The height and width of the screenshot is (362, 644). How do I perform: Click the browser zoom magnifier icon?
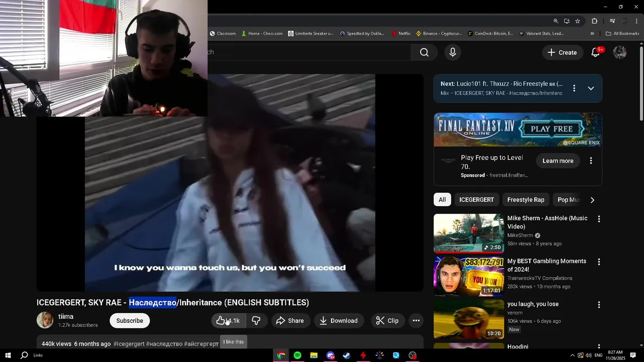click(x=556, y=21)
